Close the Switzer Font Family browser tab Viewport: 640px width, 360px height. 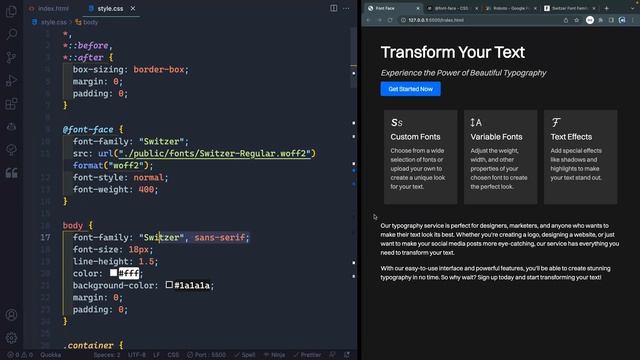[x=594, y=8]
